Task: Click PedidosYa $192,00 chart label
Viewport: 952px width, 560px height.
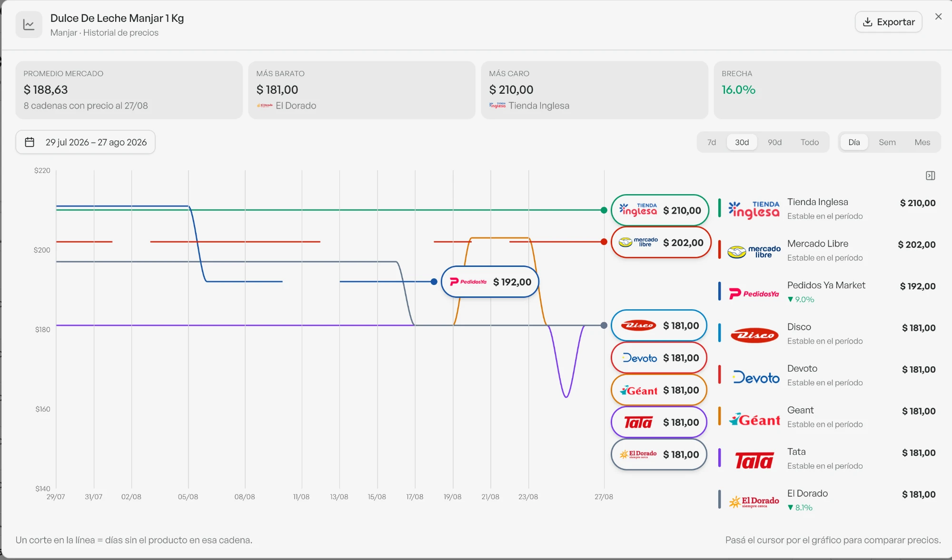Action: click(x=490, y=282)
